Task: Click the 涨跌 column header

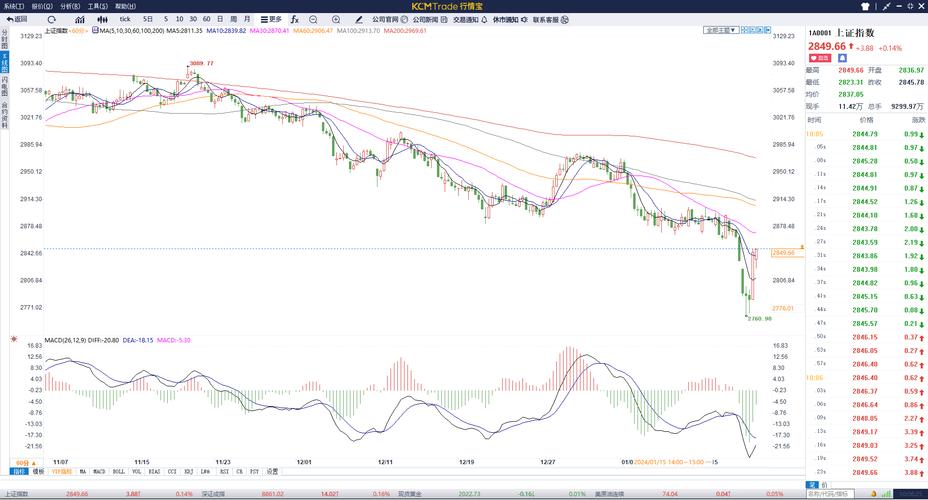Action: coord(918,120)
